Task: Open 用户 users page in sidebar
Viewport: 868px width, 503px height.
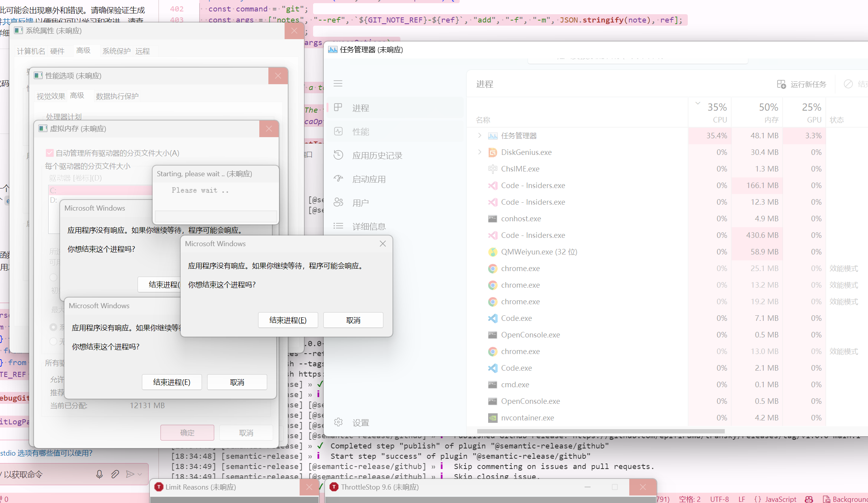Action: click(x=360, y=203)
